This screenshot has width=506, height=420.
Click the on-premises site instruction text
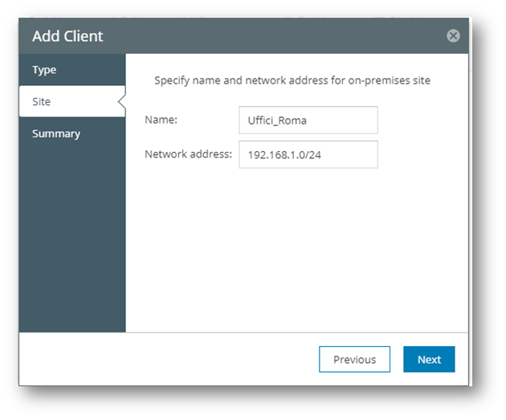tap(292, 81)
